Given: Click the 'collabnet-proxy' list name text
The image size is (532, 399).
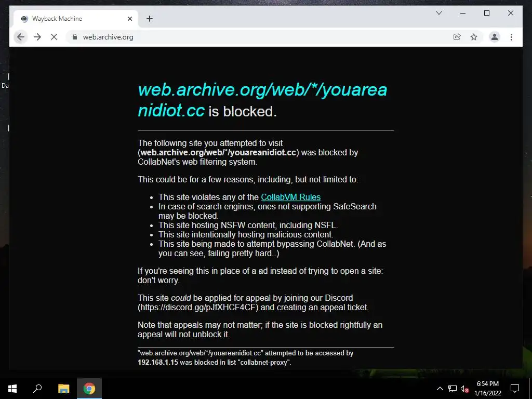Looking at the screenshot, I should 263,362.
